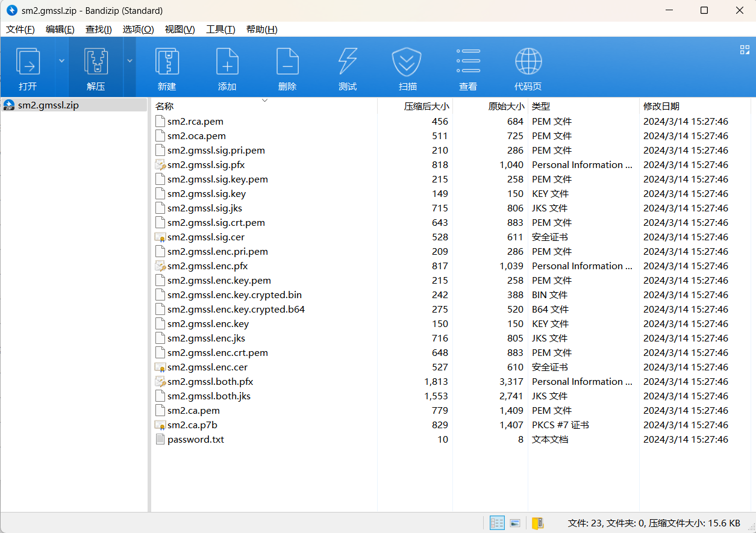
Task: Click icon of sm2.gmssl.sig.pfx file
Action: coord(160,164)
